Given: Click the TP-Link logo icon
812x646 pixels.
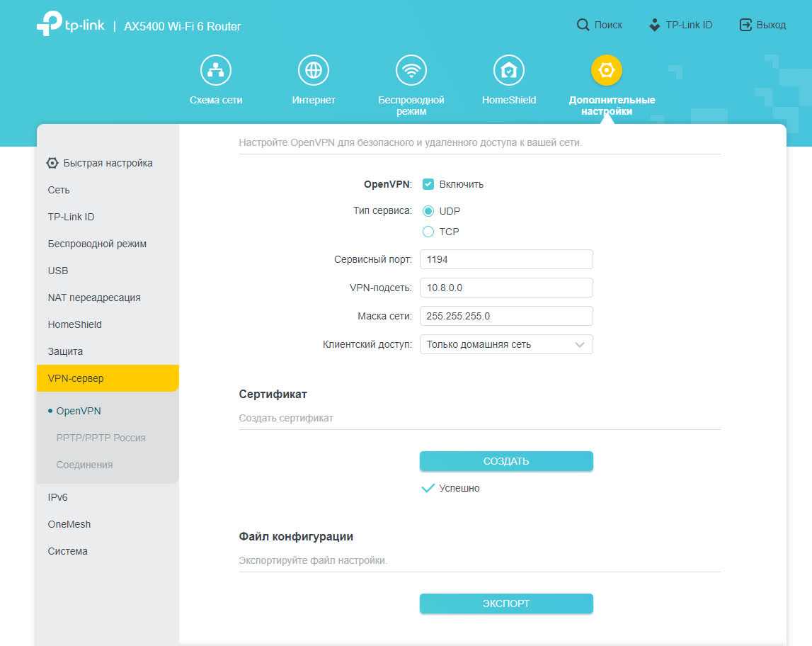Looking at the screenshot, I should pyautogui.click(x=49, y=24).
